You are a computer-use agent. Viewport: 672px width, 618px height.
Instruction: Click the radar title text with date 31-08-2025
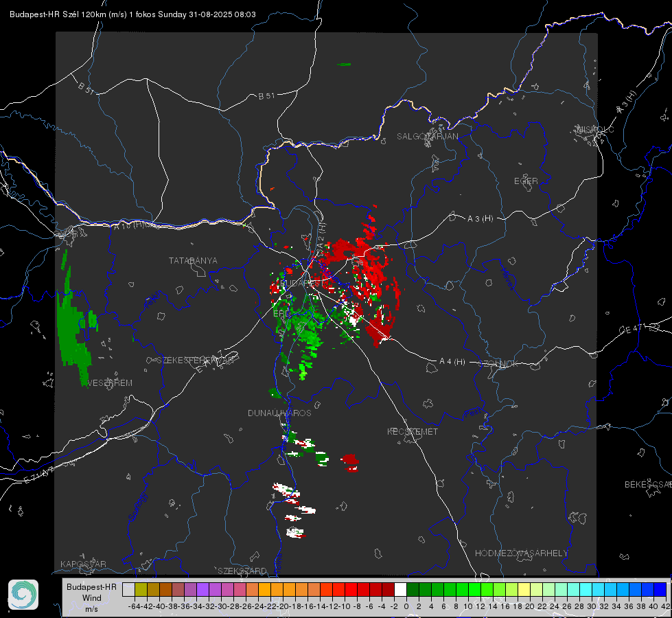[132, 14]
